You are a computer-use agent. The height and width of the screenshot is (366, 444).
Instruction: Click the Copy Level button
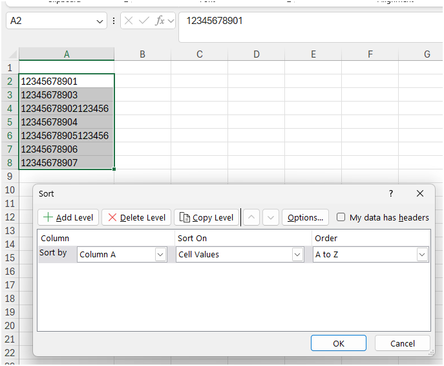pyautogui.click(x=206, y=217)
